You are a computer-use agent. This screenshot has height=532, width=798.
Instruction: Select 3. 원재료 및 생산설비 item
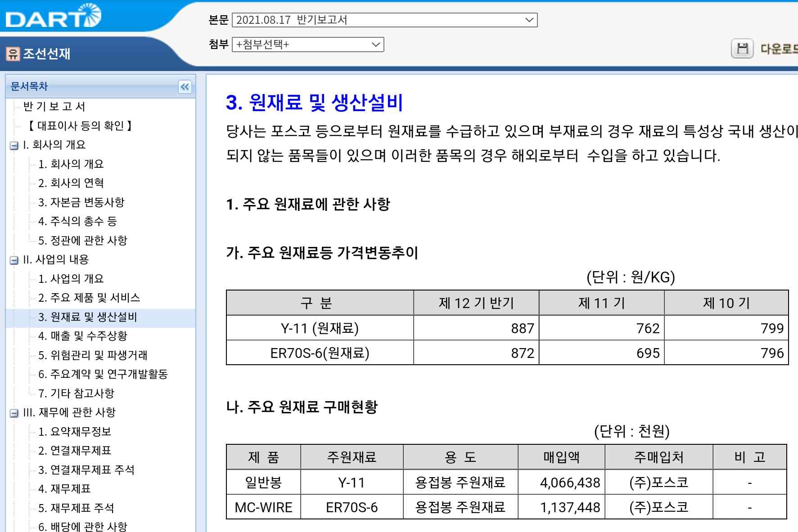[87, 317]
